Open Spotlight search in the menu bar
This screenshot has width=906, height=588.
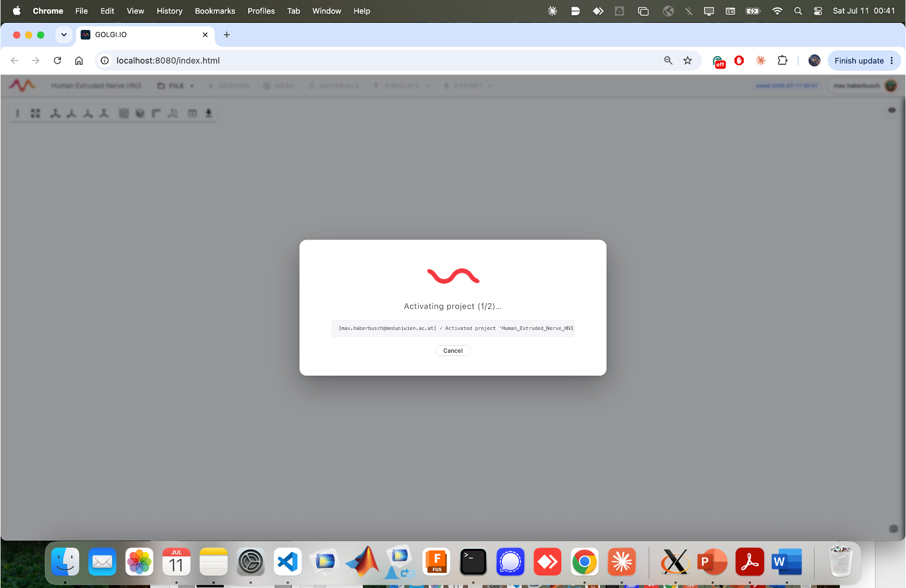798,11
